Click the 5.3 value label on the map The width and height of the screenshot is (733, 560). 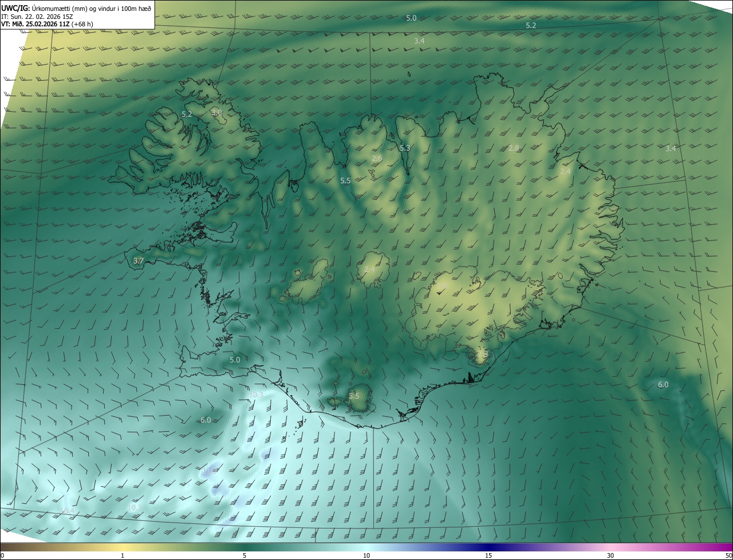pos(405,148)
